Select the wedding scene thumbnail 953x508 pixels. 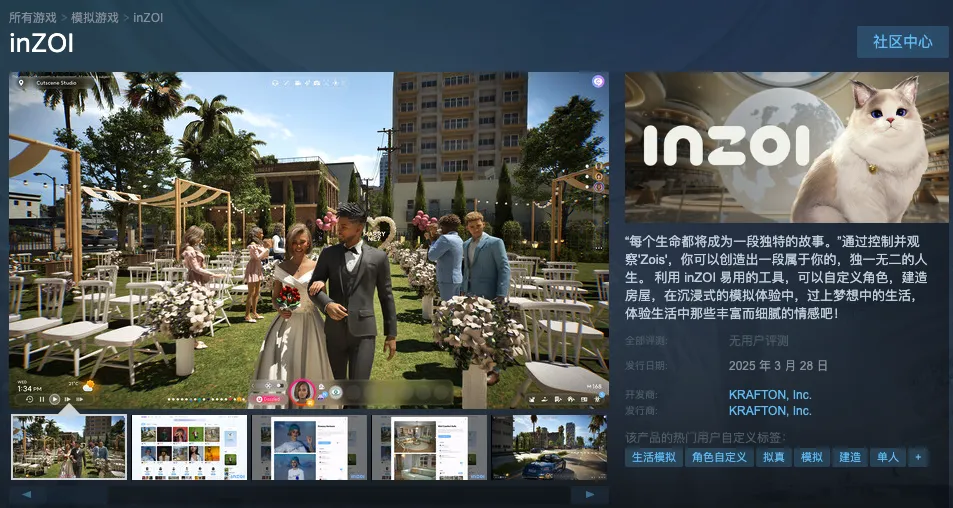click(69, 447)
